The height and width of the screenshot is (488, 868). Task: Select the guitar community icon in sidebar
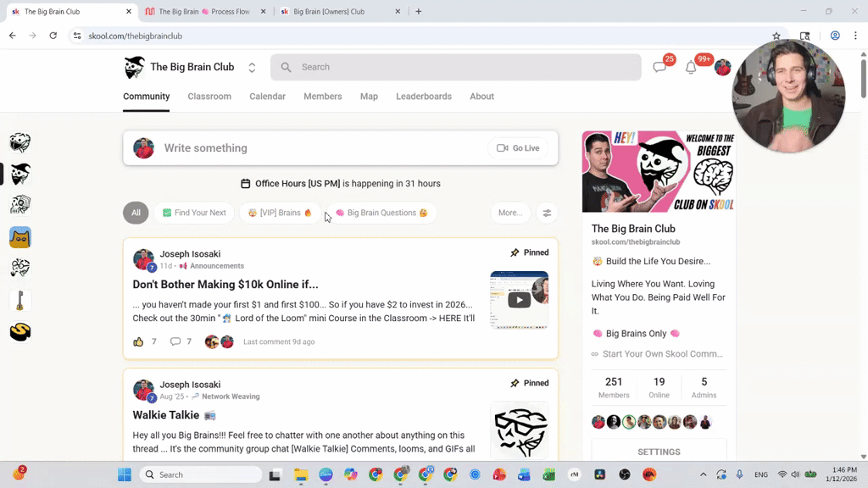click(x=20, y=301)
